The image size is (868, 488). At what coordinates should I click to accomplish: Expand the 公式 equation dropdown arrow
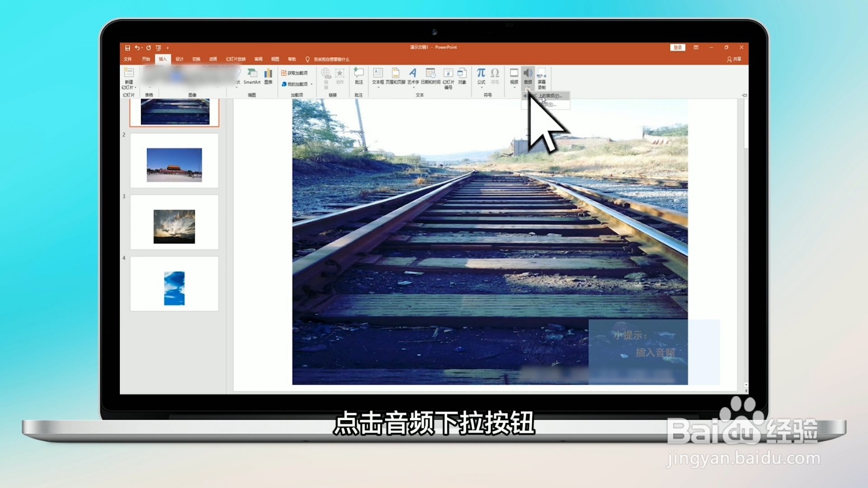pyautogui.click(x=481, y=87)
